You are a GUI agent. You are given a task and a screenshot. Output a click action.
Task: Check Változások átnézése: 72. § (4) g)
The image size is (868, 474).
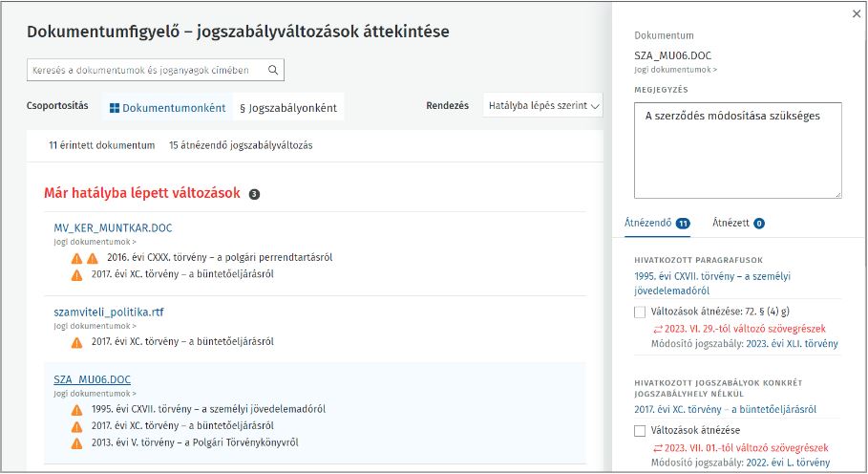click(640, 312)
